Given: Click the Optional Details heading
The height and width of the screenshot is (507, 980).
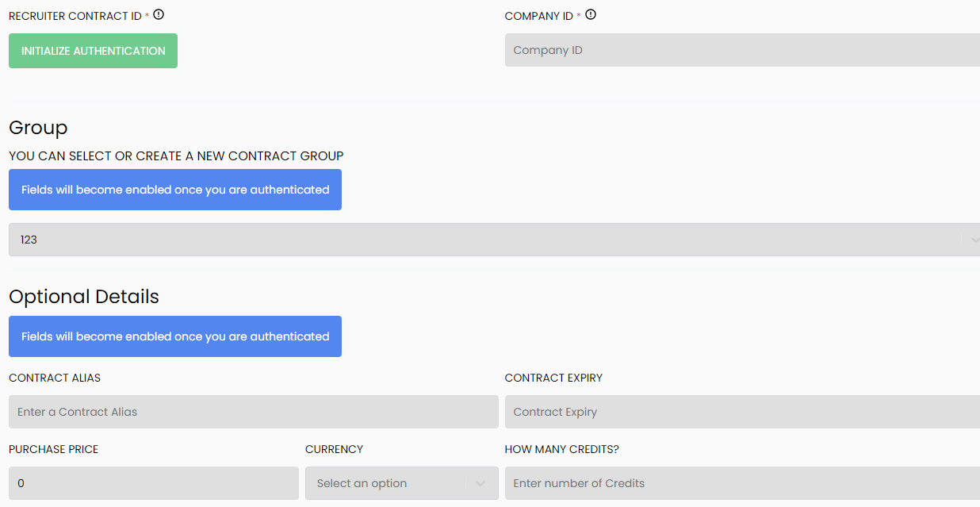Looking at the screenshot, I should tap(84, 297).
